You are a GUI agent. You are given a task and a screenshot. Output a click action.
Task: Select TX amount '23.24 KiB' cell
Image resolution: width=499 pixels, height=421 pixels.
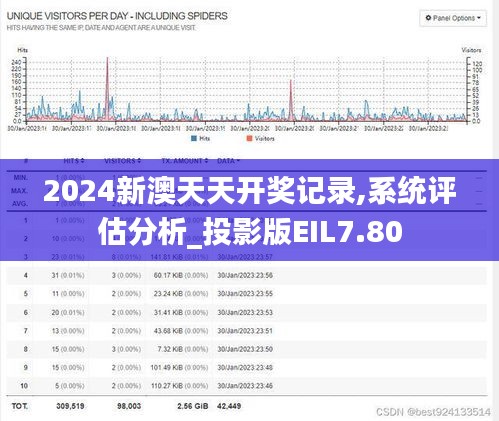181,294
